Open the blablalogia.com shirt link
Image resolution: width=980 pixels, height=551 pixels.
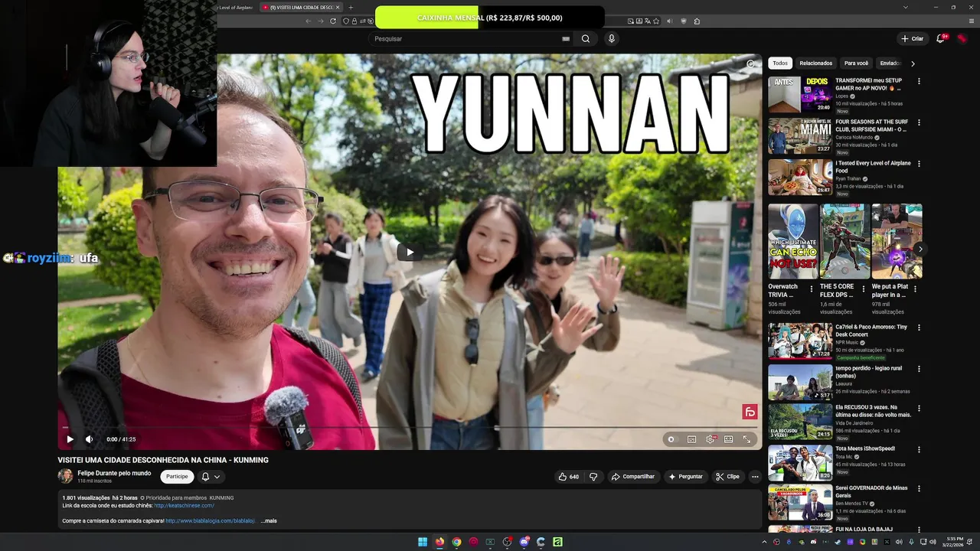click(211, 521)
